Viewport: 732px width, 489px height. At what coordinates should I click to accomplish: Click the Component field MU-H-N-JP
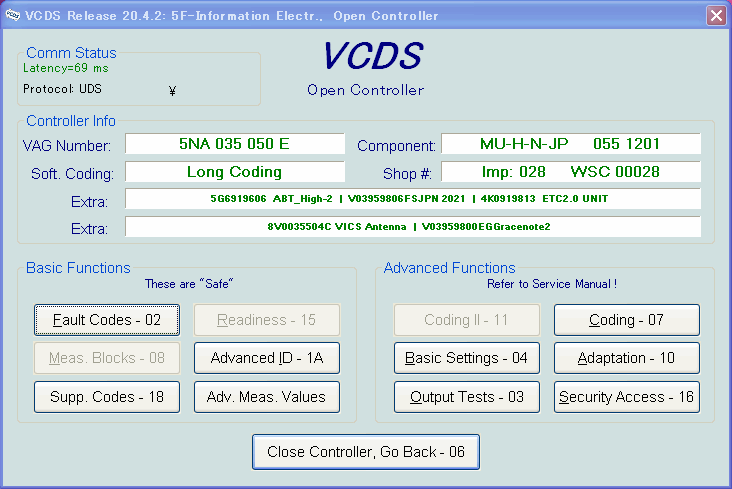click(571, 144)
